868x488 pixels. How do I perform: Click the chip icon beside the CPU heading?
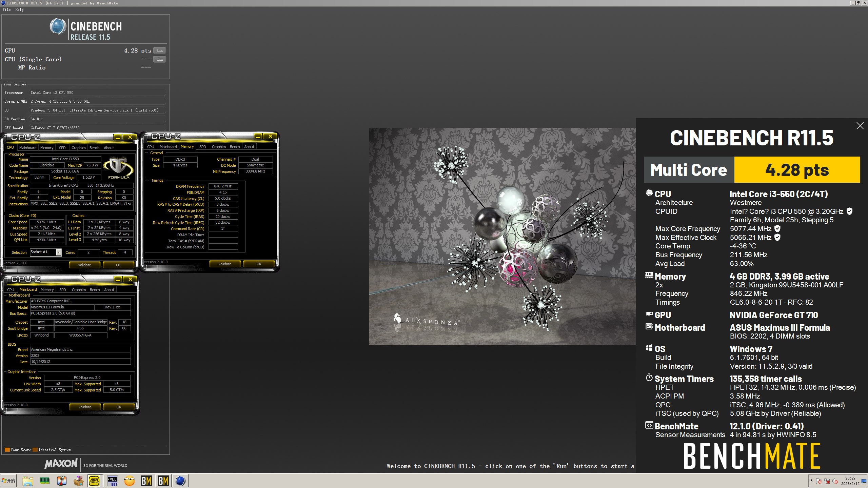tap(649, 193)
